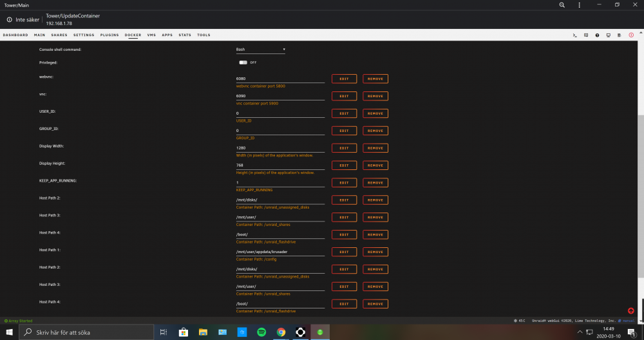Switch to the Plugins menu
Screen dimensions: 644x340
click(x=109, y=35)
